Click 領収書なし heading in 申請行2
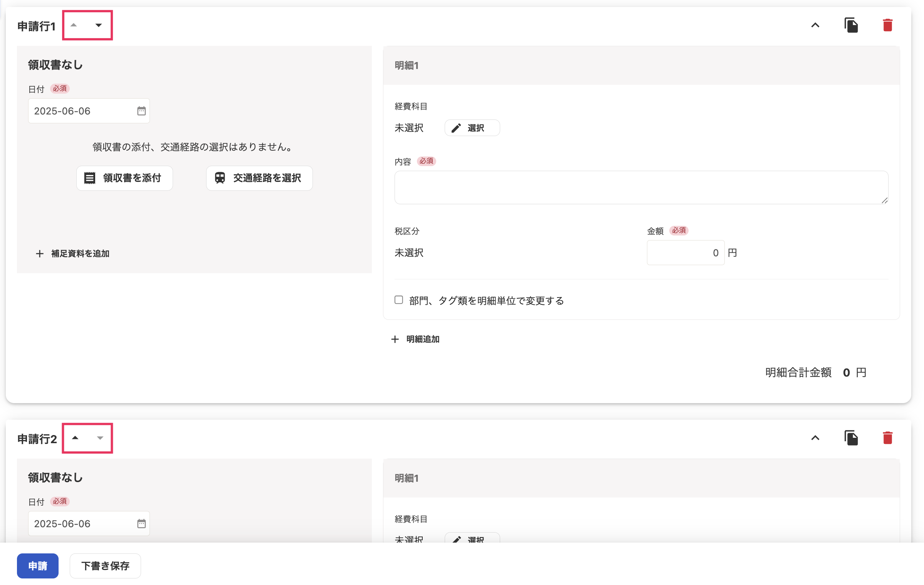This screenshot has height=585, width=924. tap(55, 477)
